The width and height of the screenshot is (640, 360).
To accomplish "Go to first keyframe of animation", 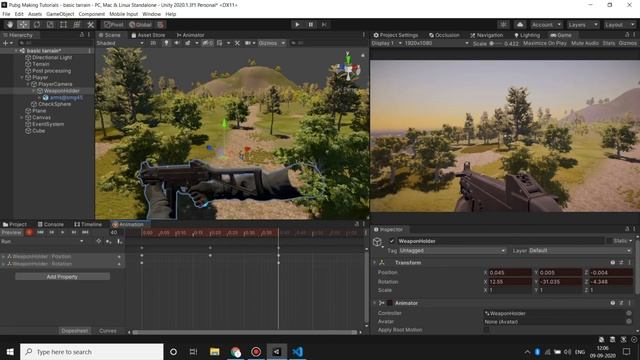I will pyautogui.click(x=40, y=232).
